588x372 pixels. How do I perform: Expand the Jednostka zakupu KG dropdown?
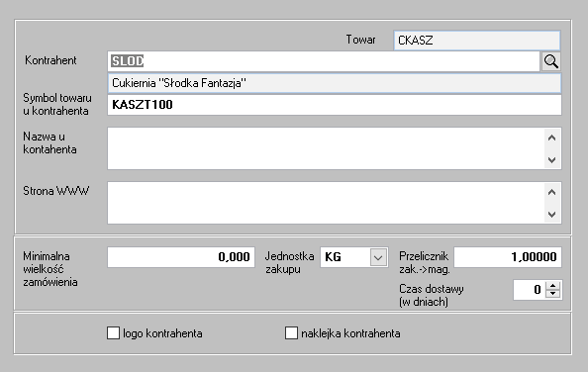(x=378, y=257)
